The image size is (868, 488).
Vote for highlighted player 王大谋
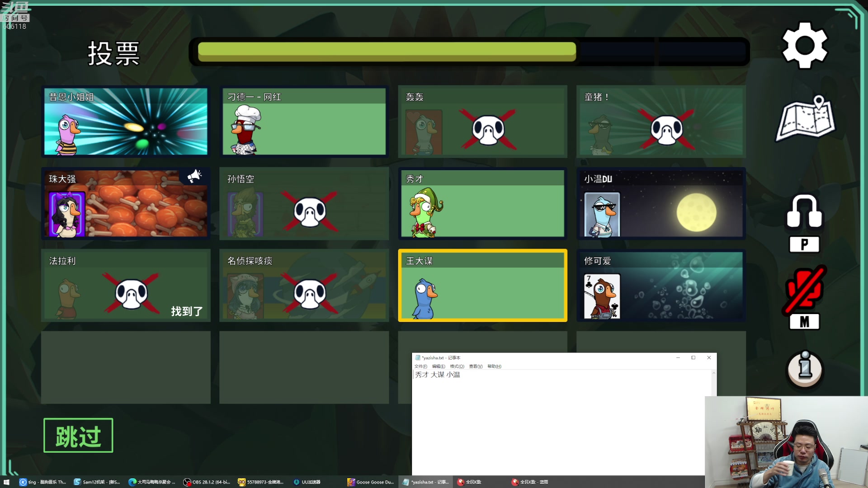(x=482, y=285)
